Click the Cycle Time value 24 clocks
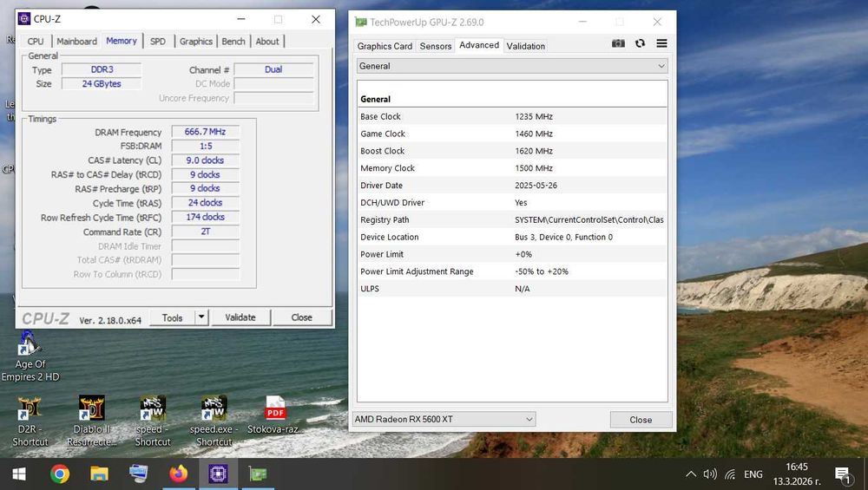Viewport: 868px width, 490px height. click(x=206, y=203)
